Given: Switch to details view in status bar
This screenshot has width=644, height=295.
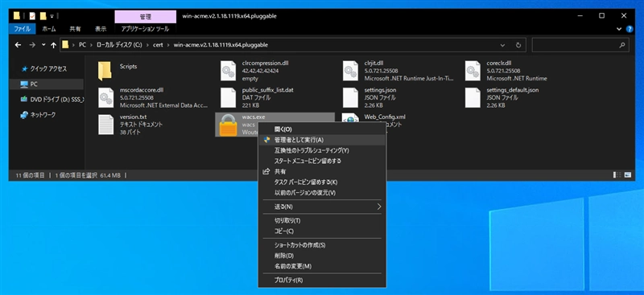Looking at the screenshot, I should tap(617, 175).
